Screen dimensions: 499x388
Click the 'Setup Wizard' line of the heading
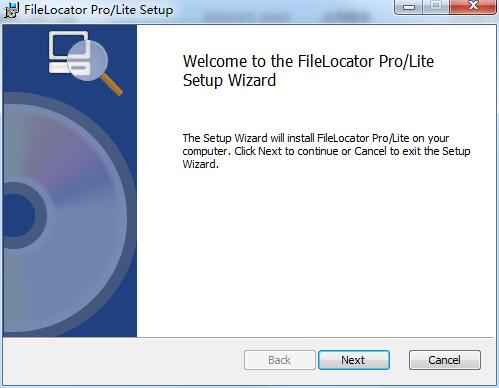[x=229, y=80]
